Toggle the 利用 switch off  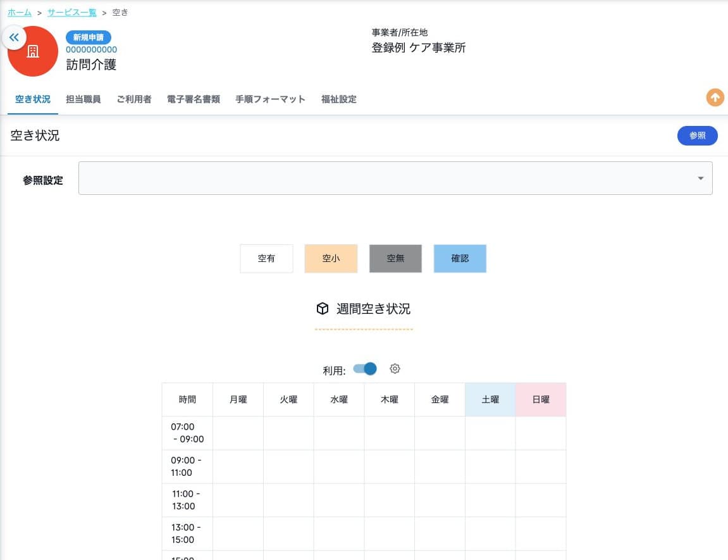[x=365, y=369]
